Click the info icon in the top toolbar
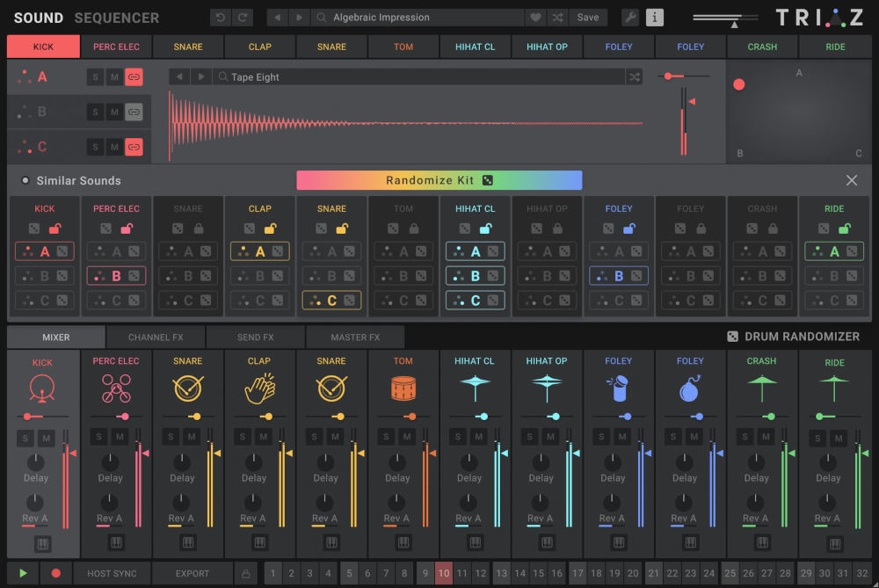The image size is (879, 588). [x=654, y=17]
